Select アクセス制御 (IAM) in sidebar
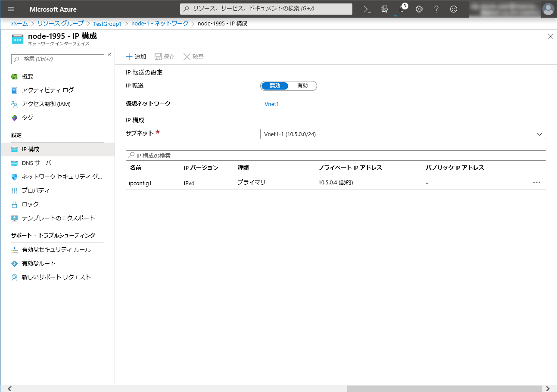Screen dimensions: 557x392 (x=46, y=104)
